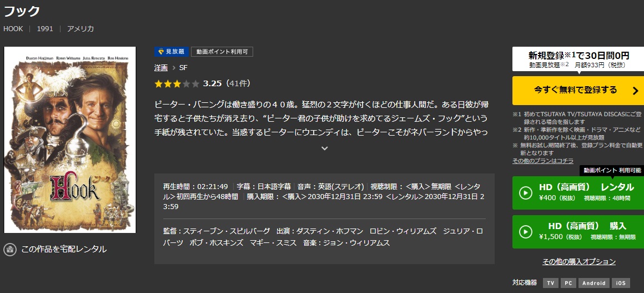Click cast member ボブ・ホスキンズ
The image size is (644, 293).
coord(216,242)
